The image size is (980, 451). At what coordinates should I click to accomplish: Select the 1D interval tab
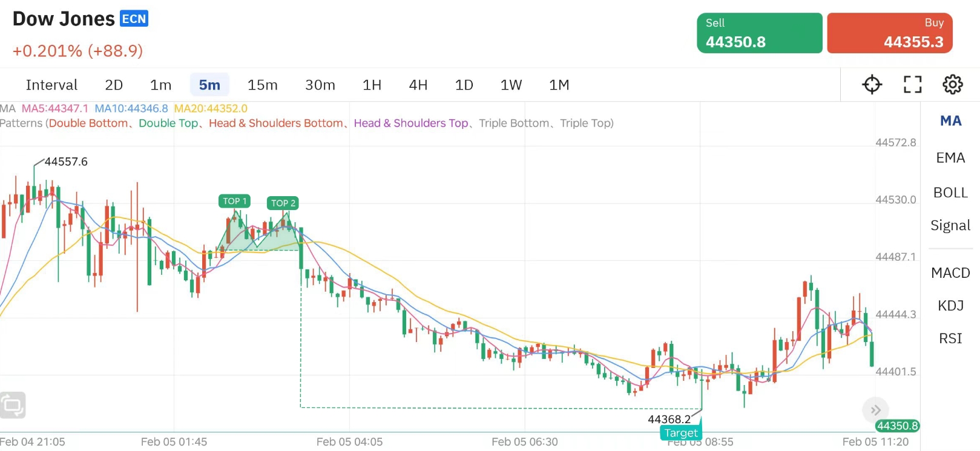pos(464,85)
